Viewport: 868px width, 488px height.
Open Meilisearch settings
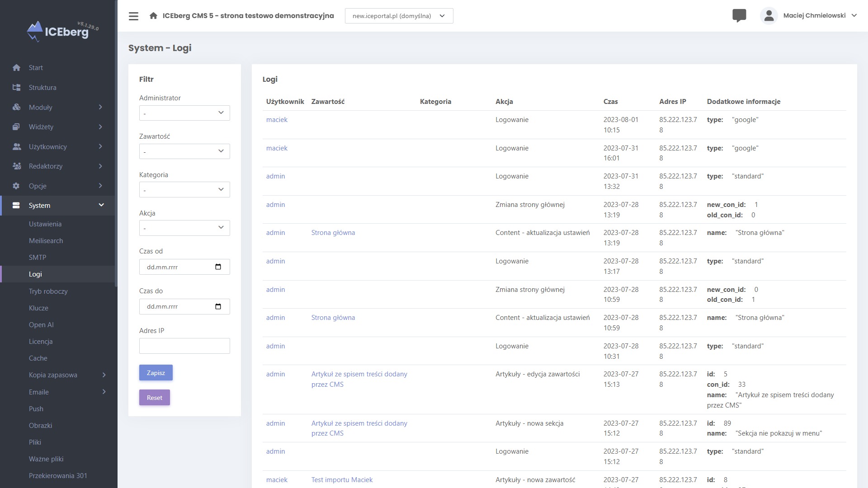[46, 241]
